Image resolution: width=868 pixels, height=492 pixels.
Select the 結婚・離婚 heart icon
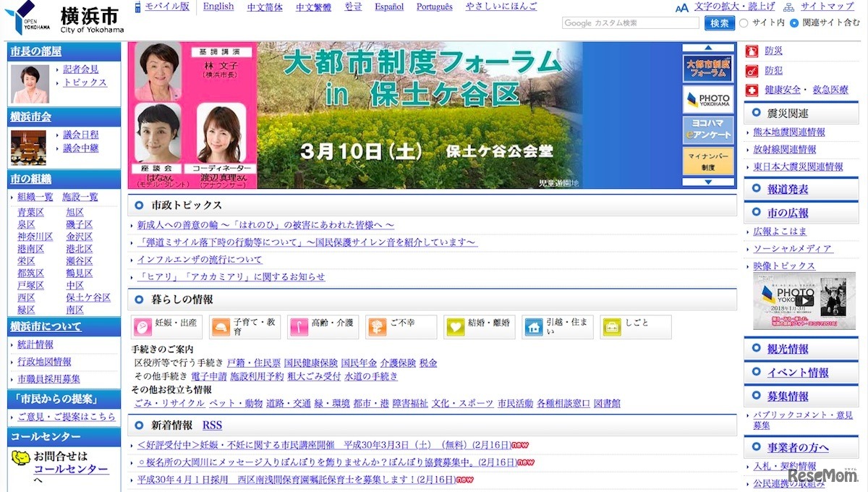pyautogui.click(x=455, y=327)
